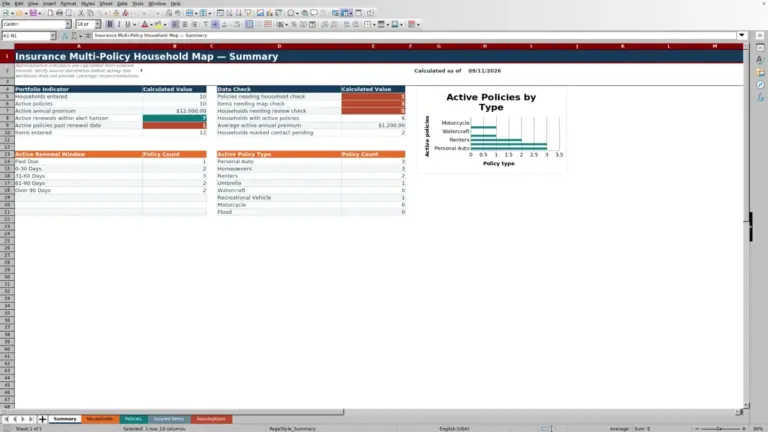Toggle align left
768x432 pixels.
(175, 24)
